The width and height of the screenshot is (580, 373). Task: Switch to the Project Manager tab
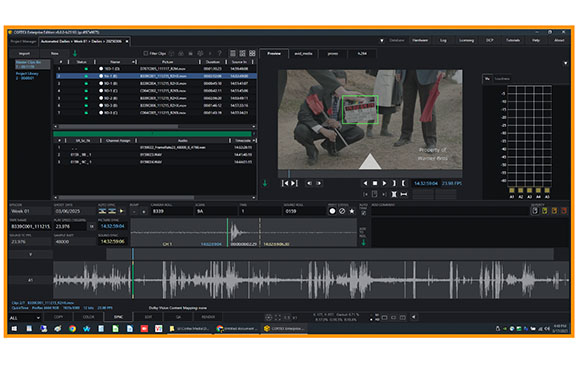pyautogui.click(x=23, y=41)
